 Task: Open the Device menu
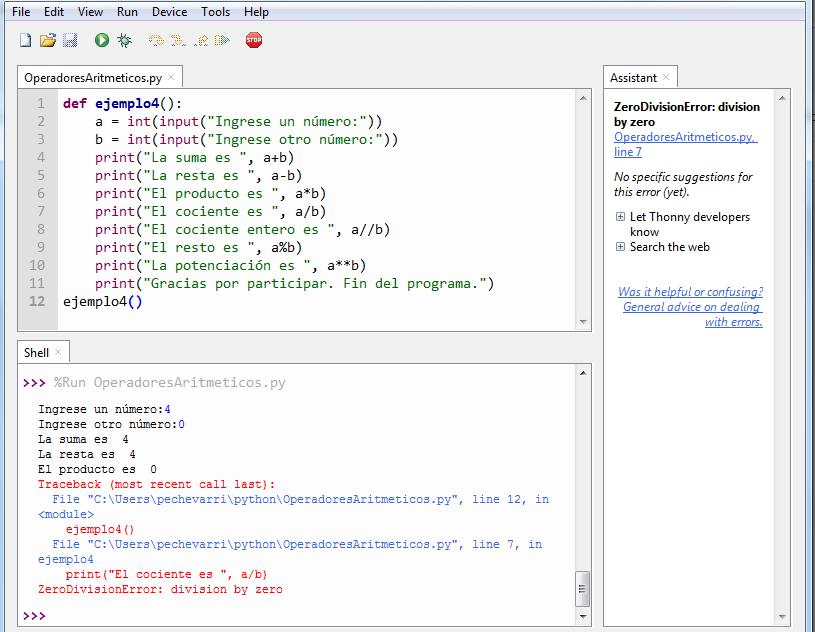pyautogui.click(x=169, y=11)
